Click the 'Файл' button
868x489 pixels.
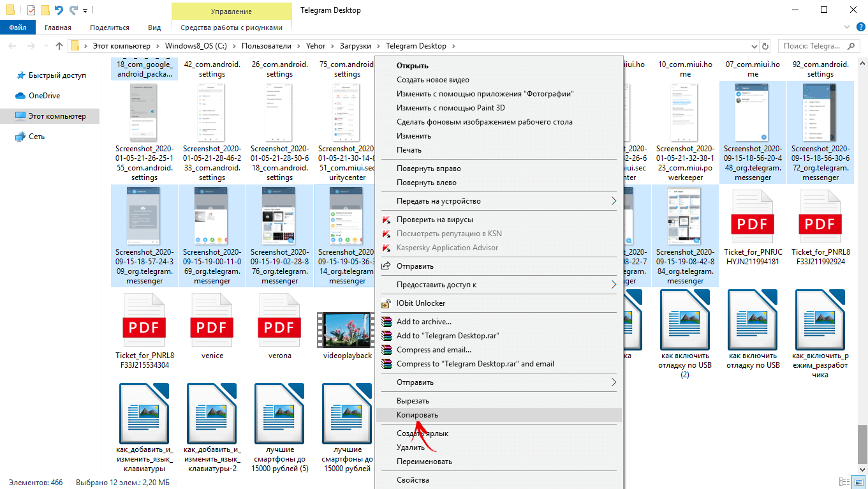[18, 27]
